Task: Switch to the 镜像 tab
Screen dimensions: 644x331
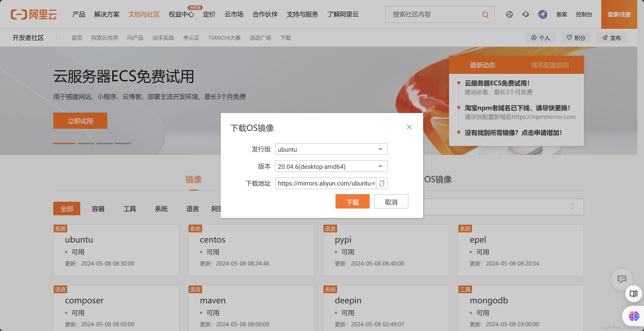Action: (194, 179)
